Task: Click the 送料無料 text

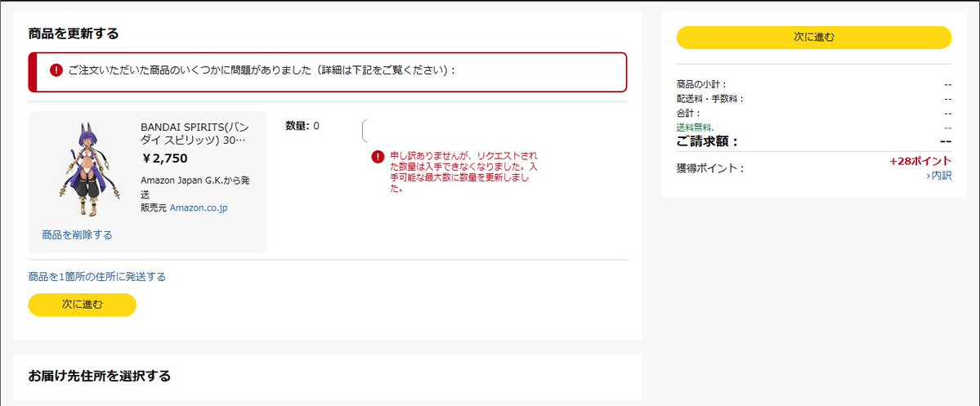Action: pyautogui.click(x=695, y=127)
